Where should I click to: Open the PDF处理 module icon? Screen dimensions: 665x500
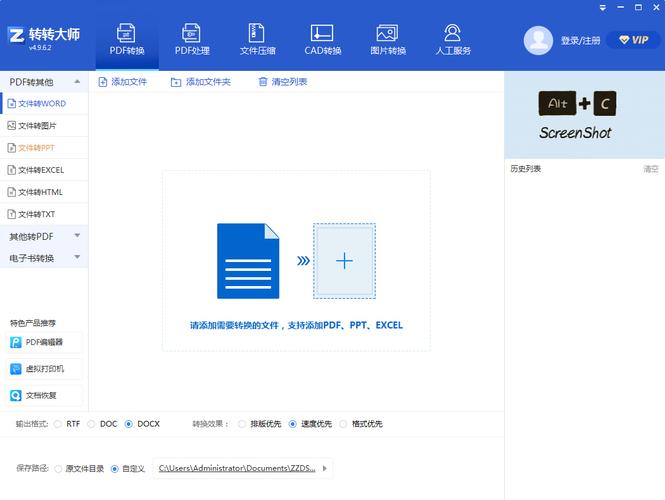click(191, 33)
